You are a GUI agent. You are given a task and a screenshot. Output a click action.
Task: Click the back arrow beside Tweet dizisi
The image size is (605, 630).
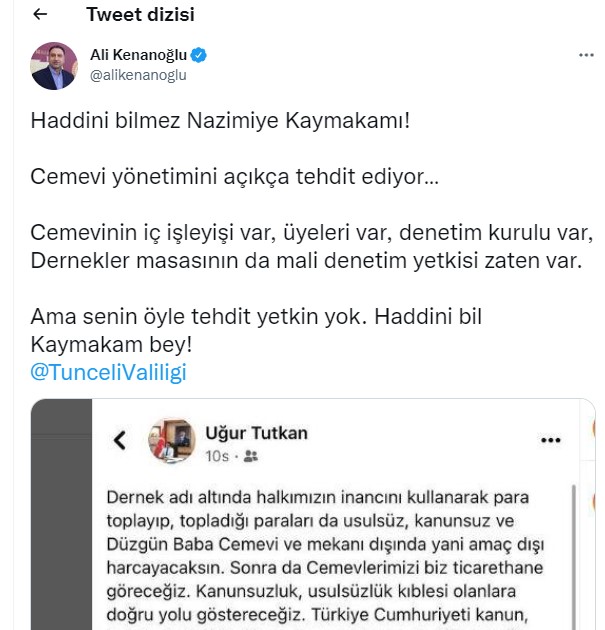[x=40, y=15]
